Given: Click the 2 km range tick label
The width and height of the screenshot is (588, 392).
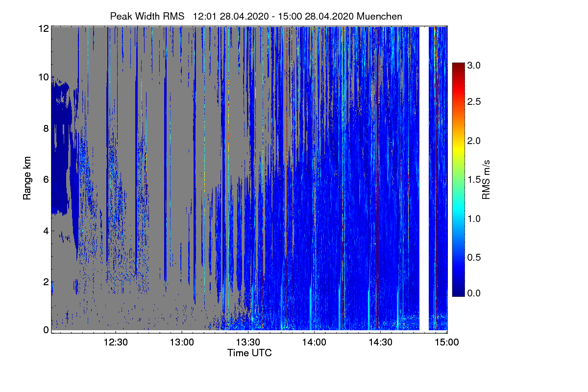Looking at the screenshot, I should [x=46, y=282].
